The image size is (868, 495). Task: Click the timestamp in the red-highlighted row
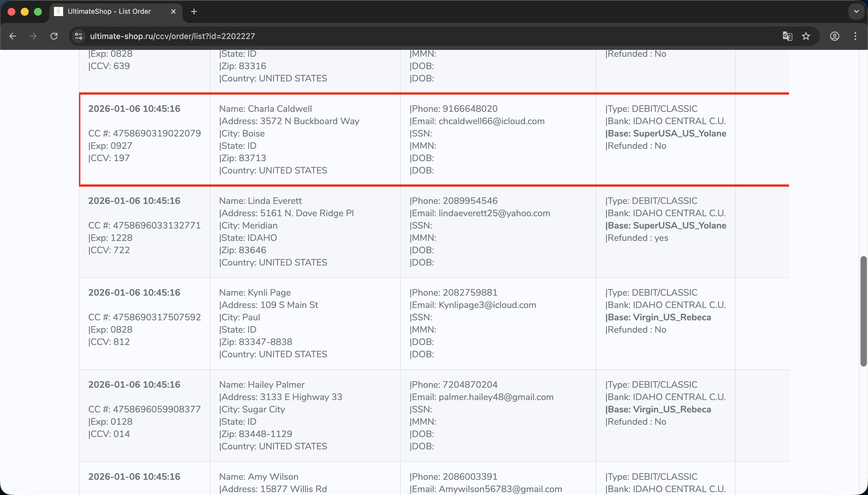click(134, 109)
